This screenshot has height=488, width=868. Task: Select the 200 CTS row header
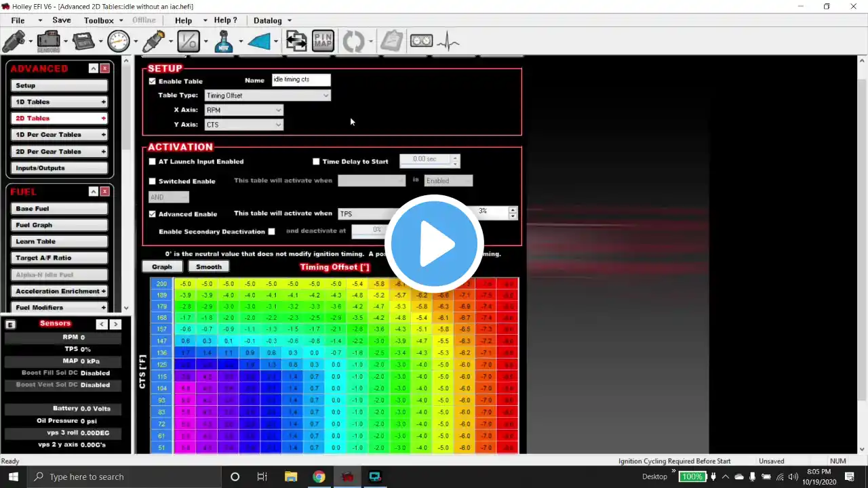pos(162,284)
